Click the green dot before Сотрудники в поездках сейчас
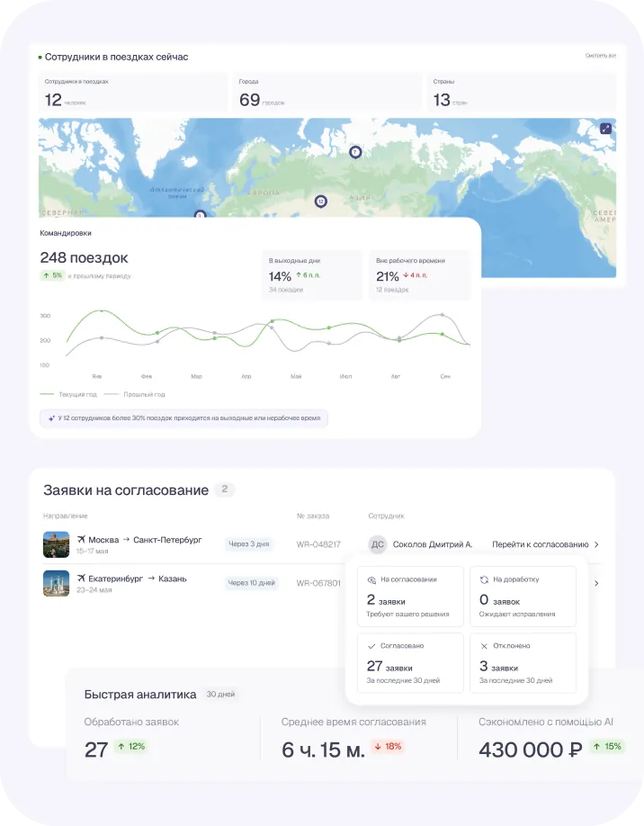Image resolution: width=644 pixels, height=826 pixels. pos(40,57)
